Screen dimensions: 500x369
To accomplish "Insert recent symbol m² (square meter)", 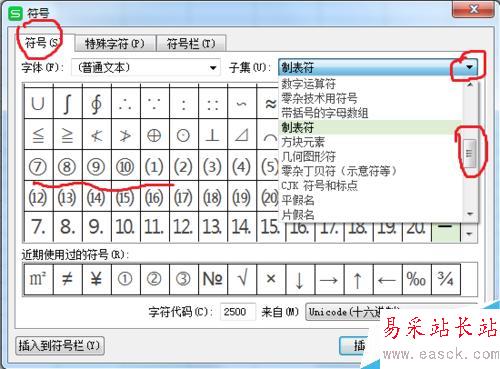I will [x=39, y=279].
